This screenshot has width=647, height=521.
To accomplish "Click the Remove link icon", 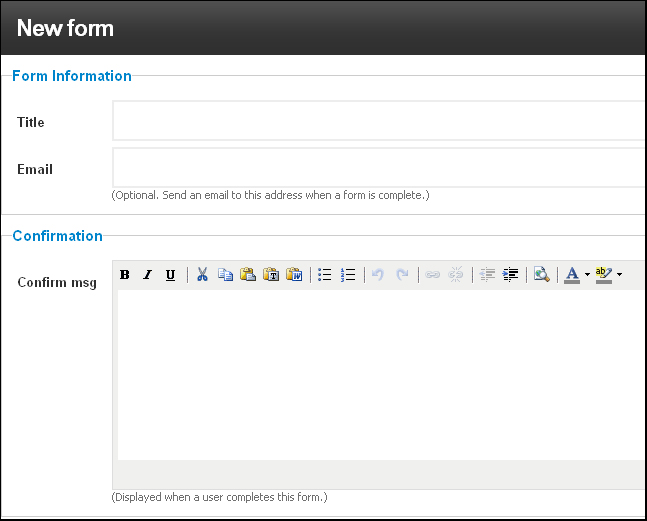I will point(456,274).
